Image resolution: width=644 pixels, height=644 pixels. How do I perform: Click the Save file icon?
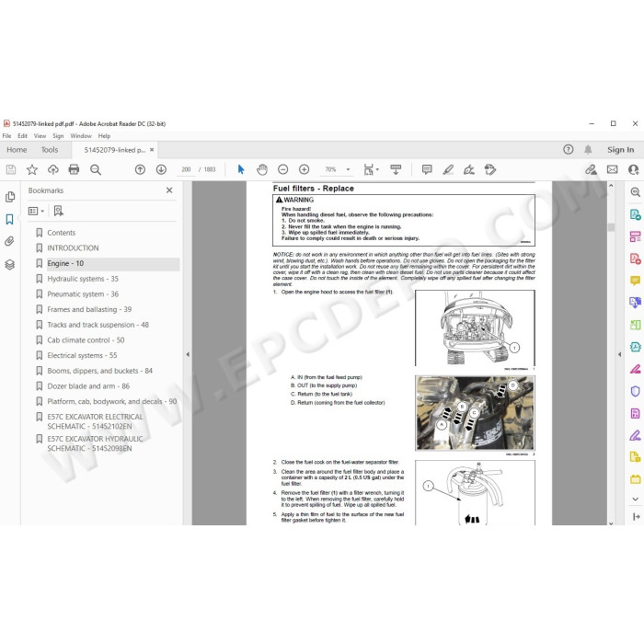coord(11,169)
